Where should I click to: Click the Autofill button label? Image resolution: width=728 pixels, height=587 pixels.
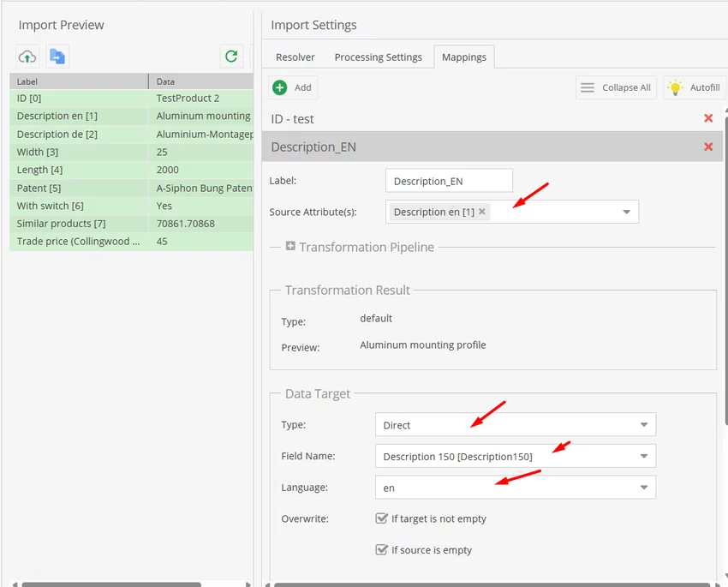705,87
